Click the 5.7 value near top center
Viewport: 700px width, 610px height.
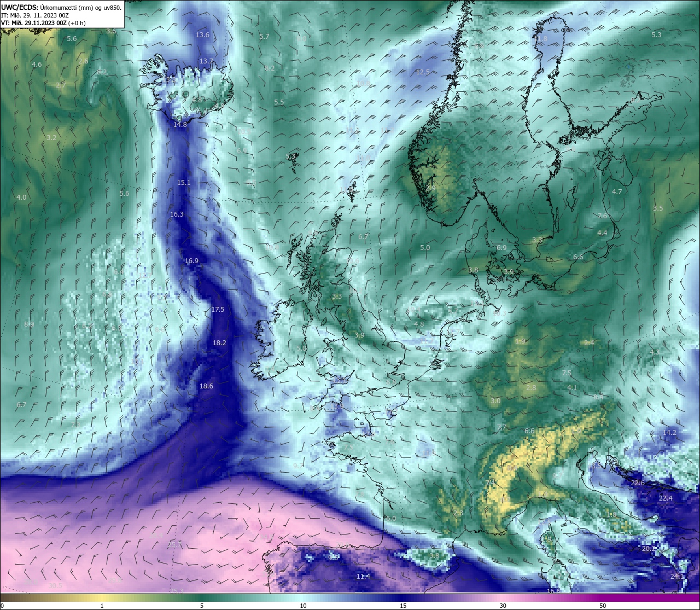[265, 37]
